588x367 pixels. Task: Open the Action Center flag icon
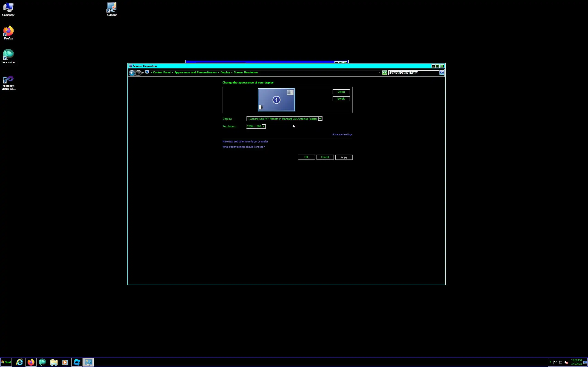tap(555, 362)
